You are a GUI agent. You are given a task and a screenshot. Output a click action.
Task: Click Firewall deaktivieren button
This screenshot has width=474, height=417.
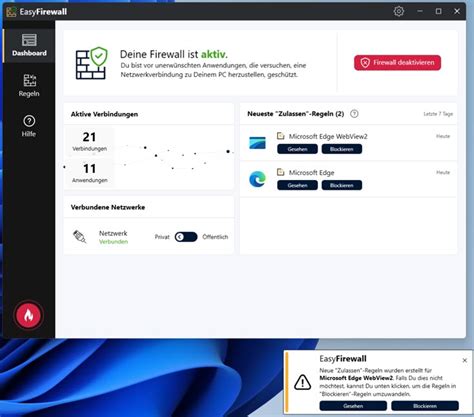tap(397, 62)
